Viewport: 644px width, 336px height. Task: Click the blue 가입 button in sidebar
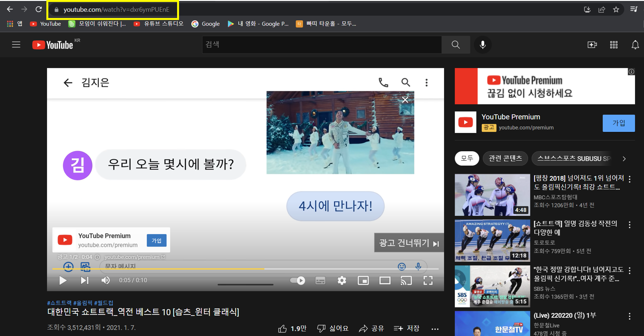coord(619,123)
